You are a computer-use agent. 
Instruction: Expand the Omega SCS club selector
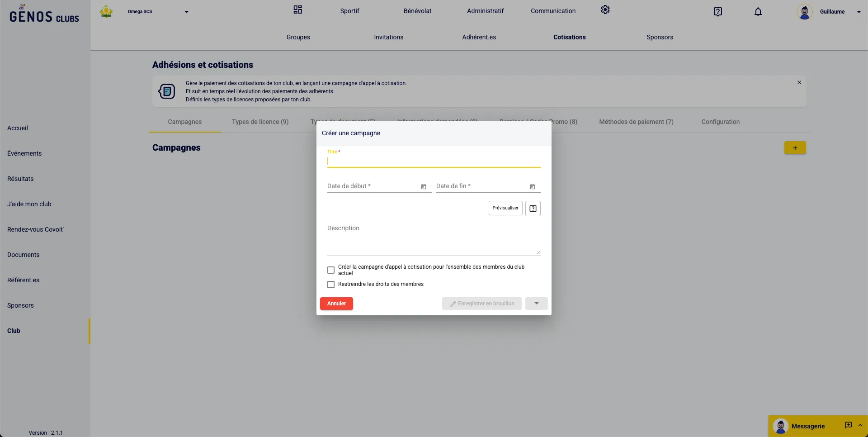(186, 12)
